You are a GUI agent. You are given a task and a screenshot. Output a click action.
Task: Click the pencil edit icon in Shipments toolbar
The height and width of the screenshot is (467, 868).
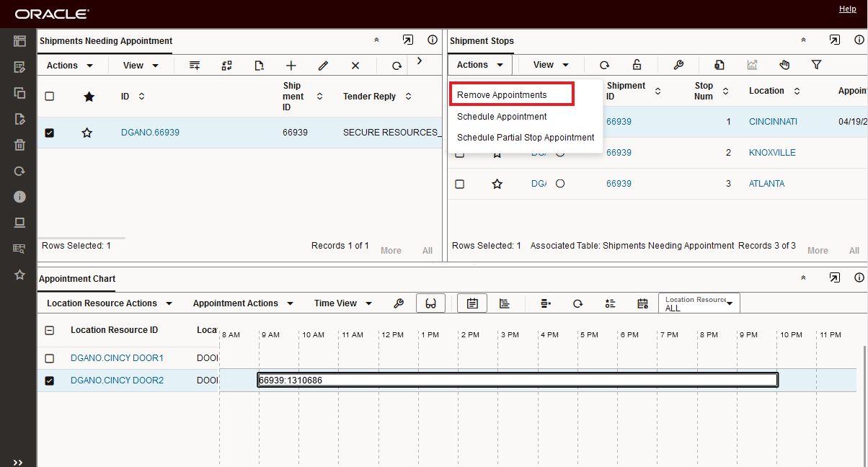click(323, 66)
